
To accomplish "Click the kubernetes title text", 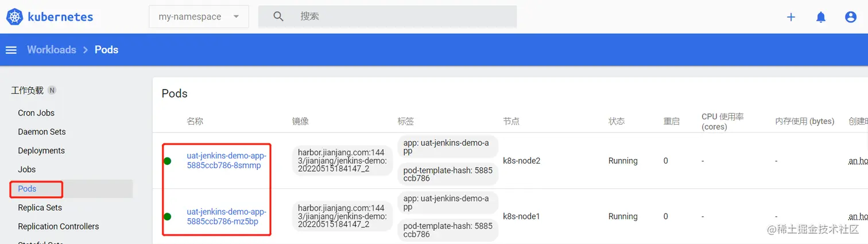I will pos(60,17).
